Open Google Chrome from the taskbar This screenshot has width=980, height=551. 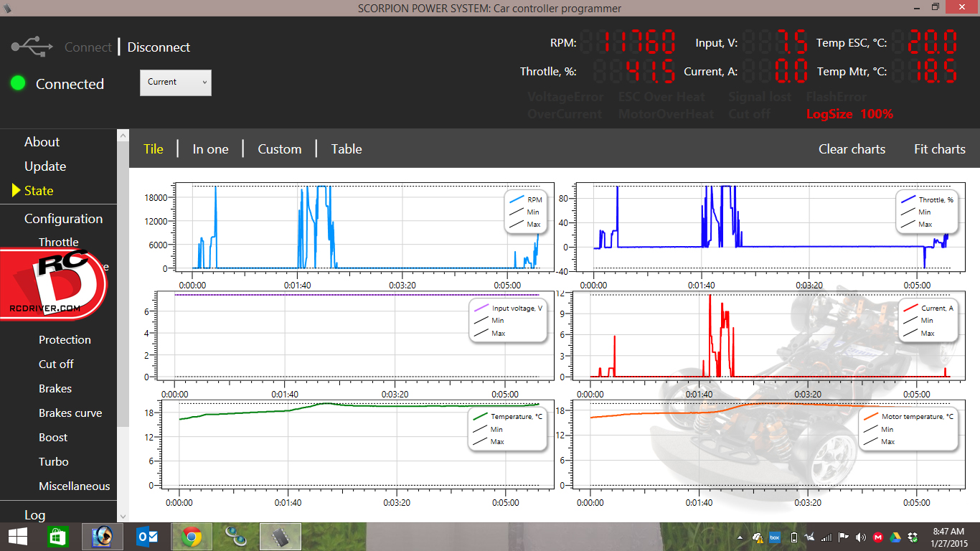191,537
